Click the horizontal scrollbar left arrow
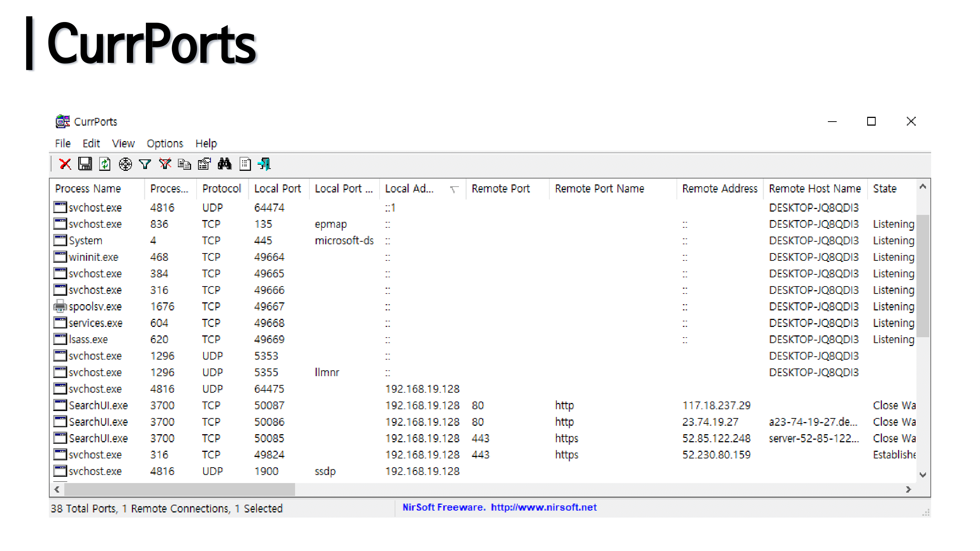The height and width of the screenshot is (551, 980). [57, 489]
